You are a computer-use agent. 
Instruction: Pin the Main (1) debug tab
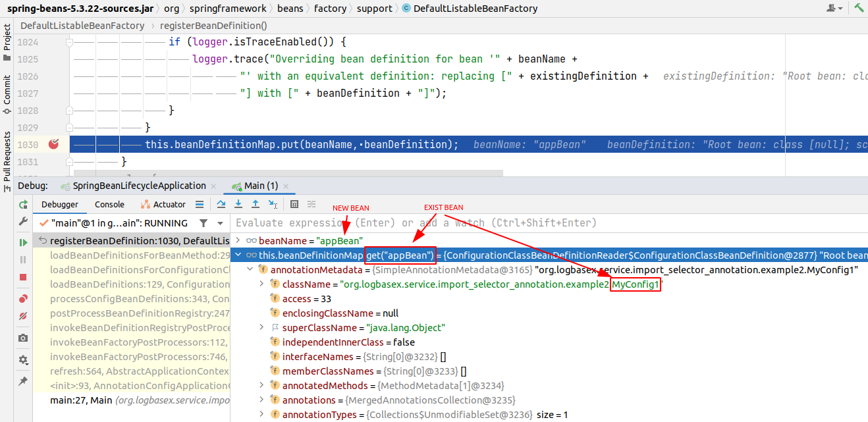tap(22, 380)
